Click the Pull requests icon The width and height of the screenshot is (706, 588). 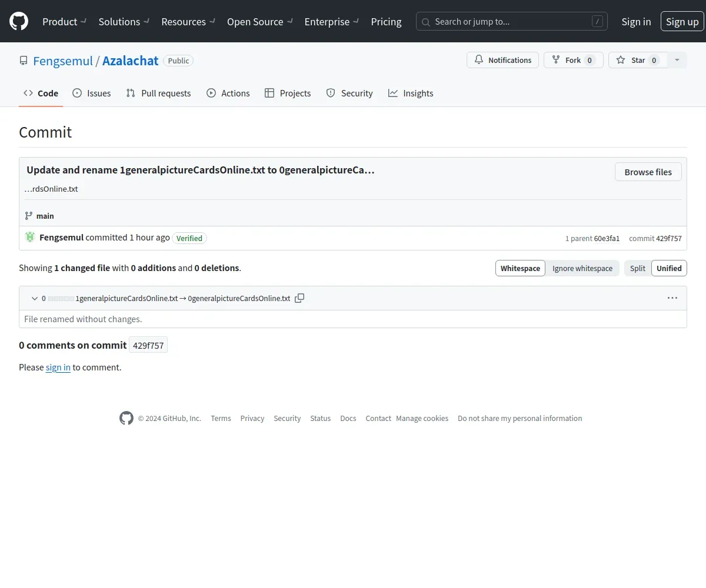(x=131, y=93)
